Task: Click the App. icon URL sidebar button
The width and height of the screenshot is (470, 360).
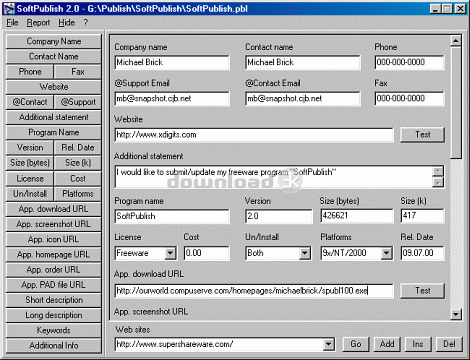Action: pos(54,239)
